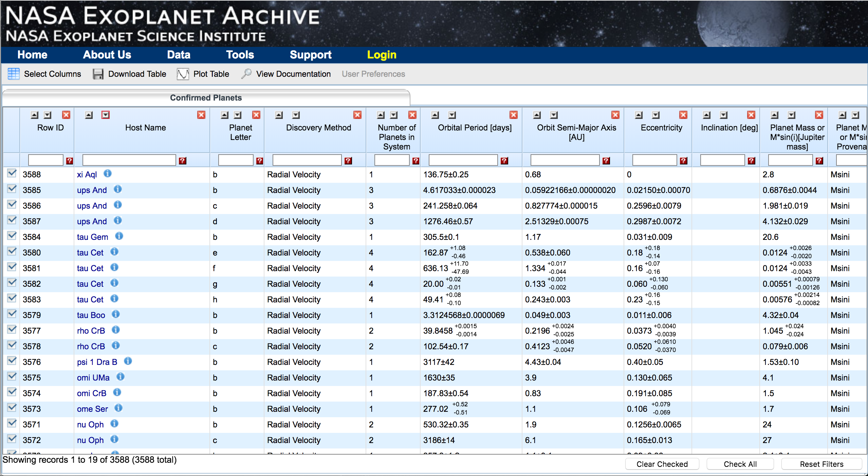Sort Host Name column ascending
868x476 pixels.
89,115
